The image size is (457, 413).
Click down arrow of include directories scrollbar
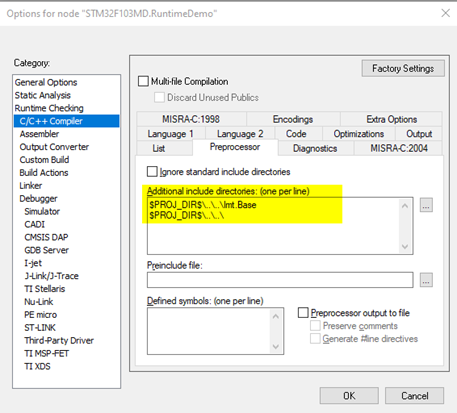click(405, 247)
